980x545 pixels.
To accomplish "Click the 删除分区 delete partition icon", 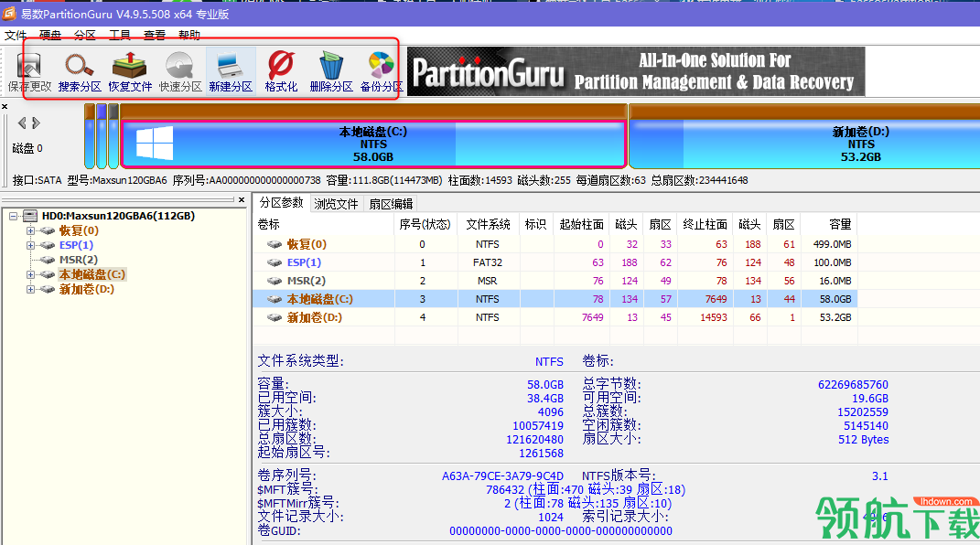I will [331, 72].
